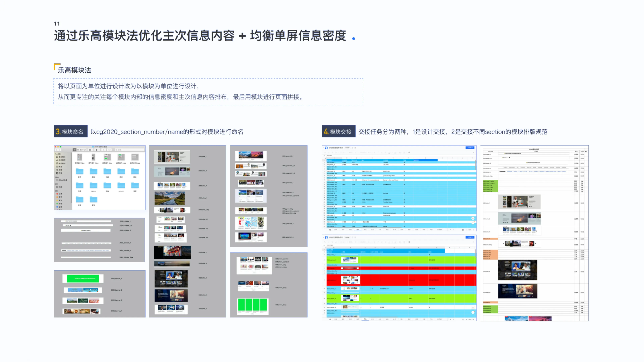Select the active sheet tab in upper spreadsheet

coord(358,230)
